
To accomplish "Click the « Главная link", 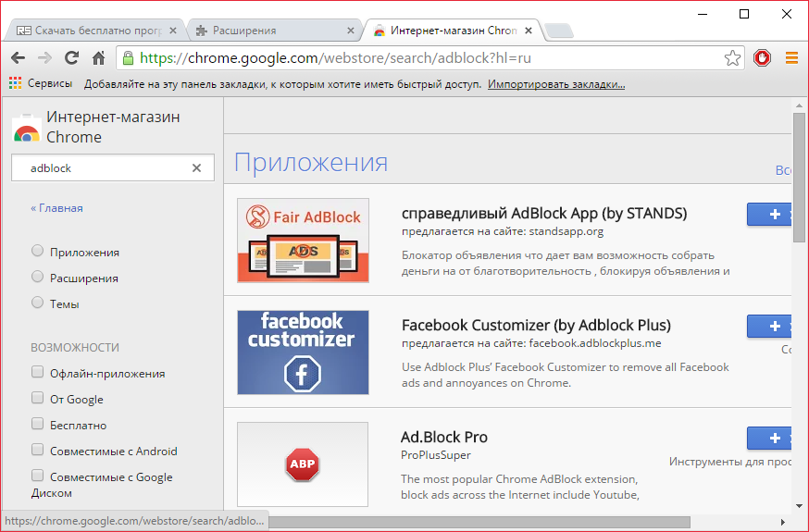I will [x=56, y=208].
